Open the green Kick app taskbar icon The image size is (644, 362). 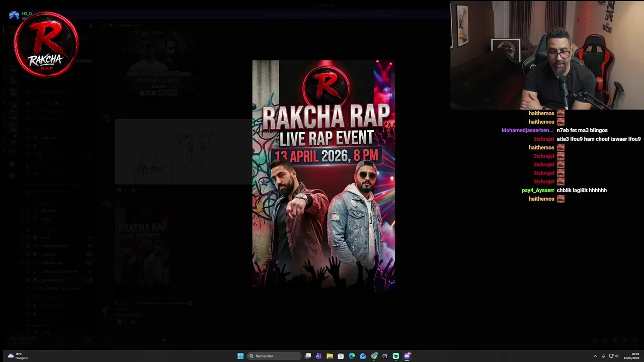[396, 356]
